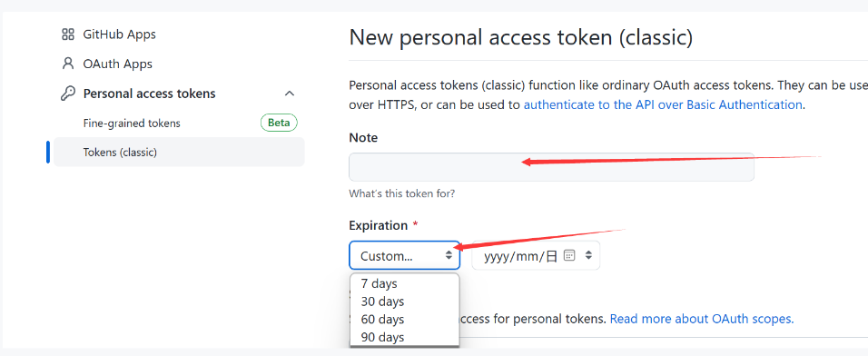Focus the Note text input field
The image size is (868, 356).
point(551,167)
